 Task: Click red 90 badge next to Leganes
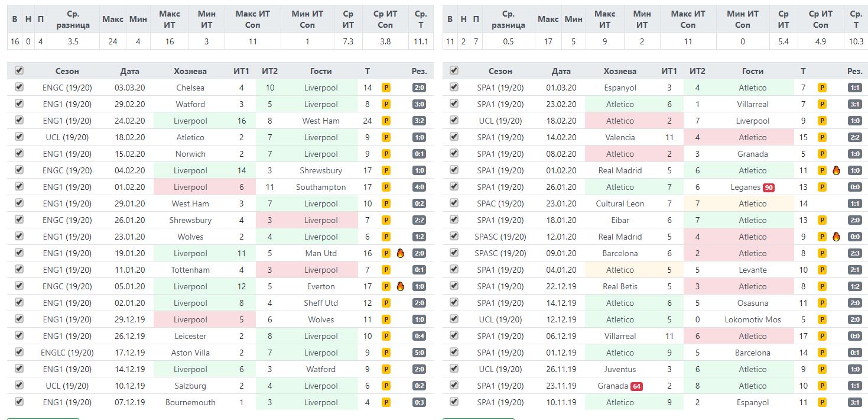click(768, 187)
